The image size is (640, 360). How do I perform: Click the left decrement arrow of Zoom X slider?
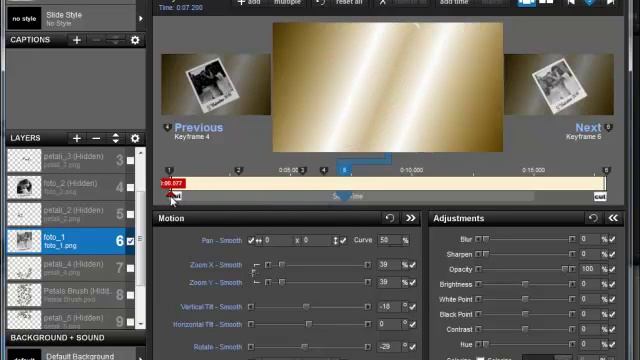(268, 265)
